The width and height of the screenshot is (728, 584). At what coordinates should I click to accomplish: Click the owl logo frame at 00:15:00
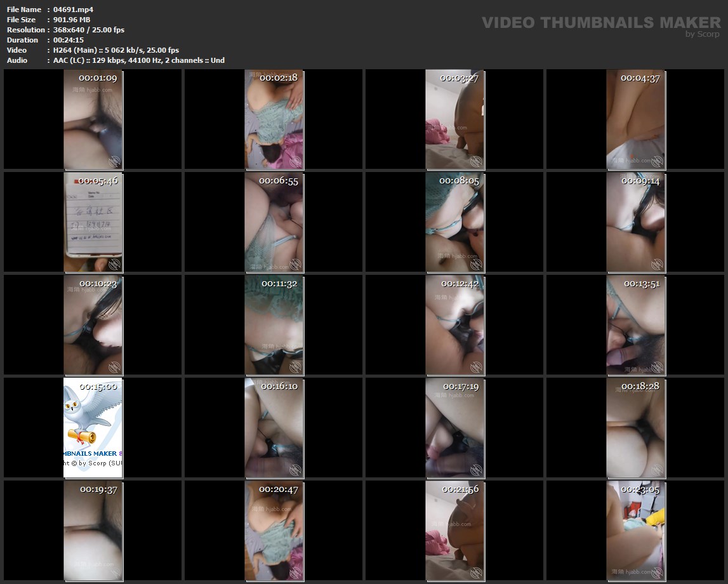93,427
